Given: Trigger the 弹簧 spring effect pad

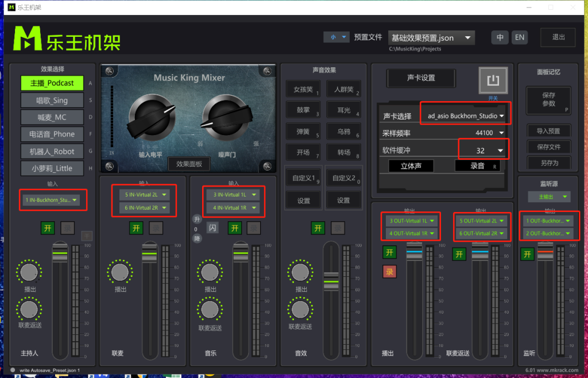Looking at the screenshot, I should tap(303, 131).
